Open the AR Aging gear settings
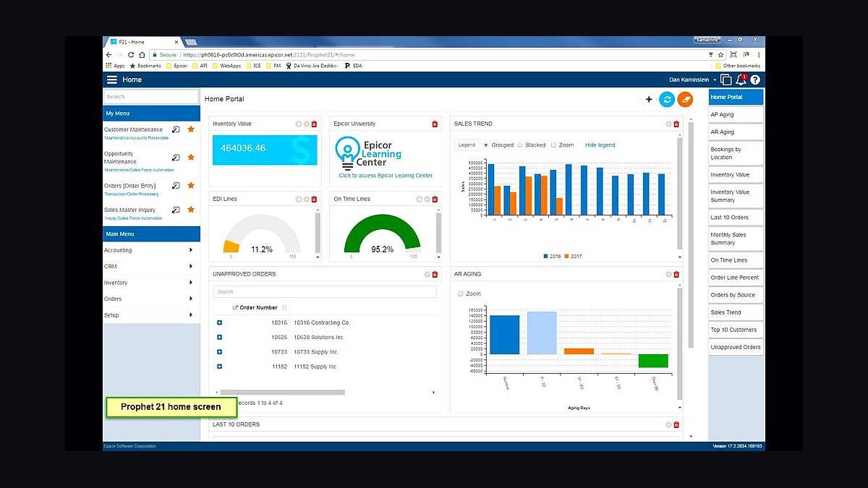The width and height of the screenshot is (868, 488). point(669,274)
